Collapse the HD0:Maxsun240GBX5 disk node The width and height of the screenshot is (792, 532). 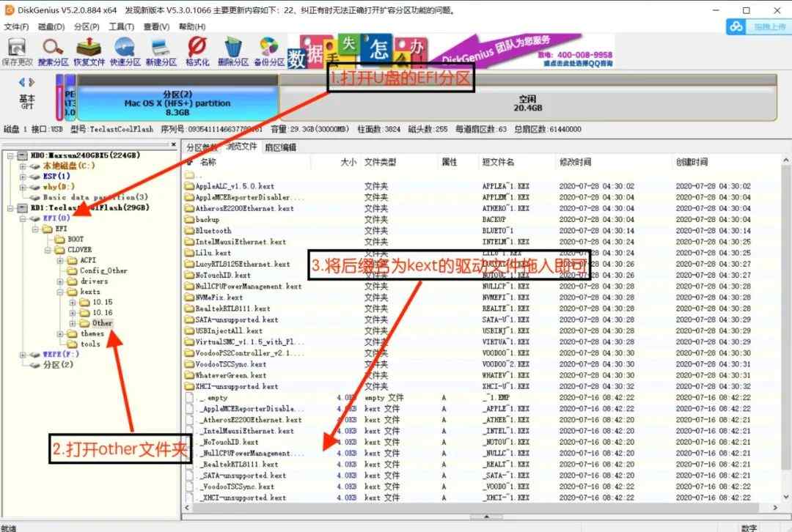(10, 155)
